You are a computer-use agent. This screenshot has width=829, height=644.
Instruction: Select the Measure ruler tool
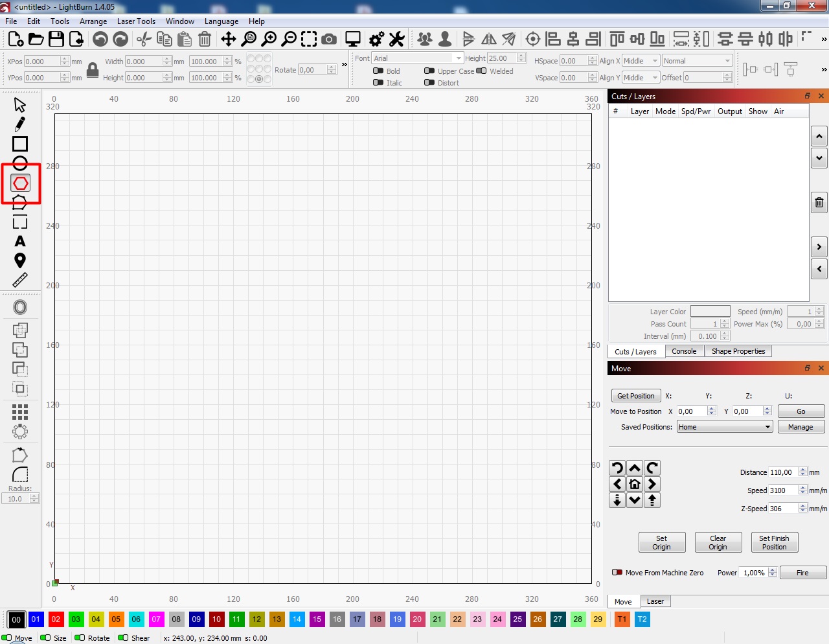click(20, 280)
